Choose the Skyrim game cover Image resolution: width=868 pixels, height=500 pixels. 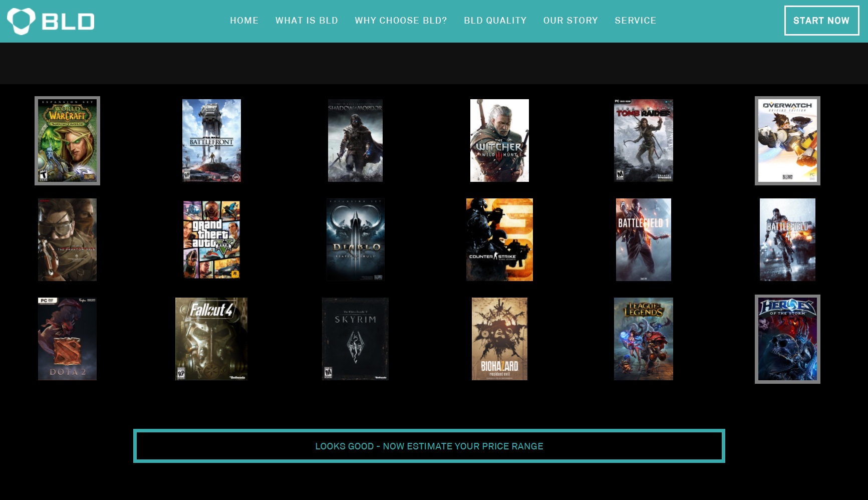[355, 339]
